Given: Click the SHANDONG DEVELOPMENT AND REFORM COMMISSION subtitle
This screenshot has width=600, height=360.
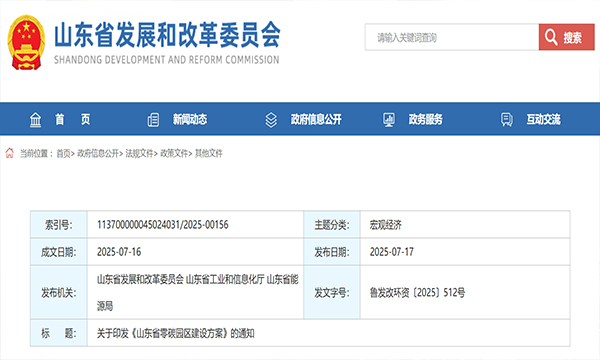Looking at the screenshot, I should point(167,60).
